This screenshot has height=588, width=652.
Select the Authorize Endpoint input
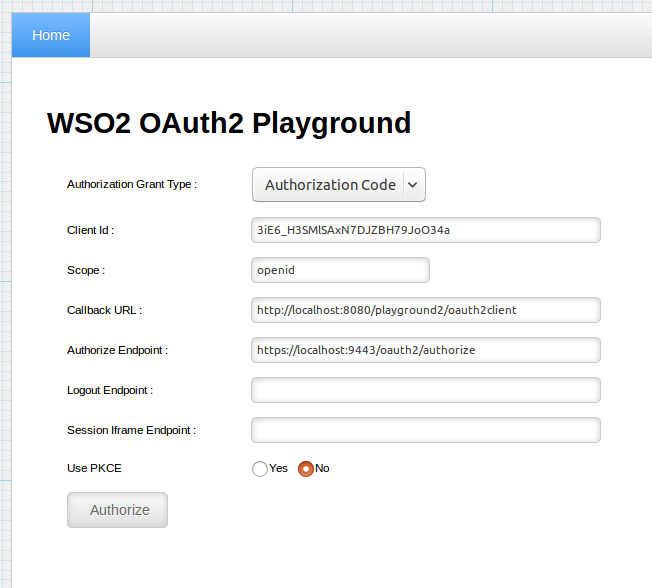pos(426,350)
